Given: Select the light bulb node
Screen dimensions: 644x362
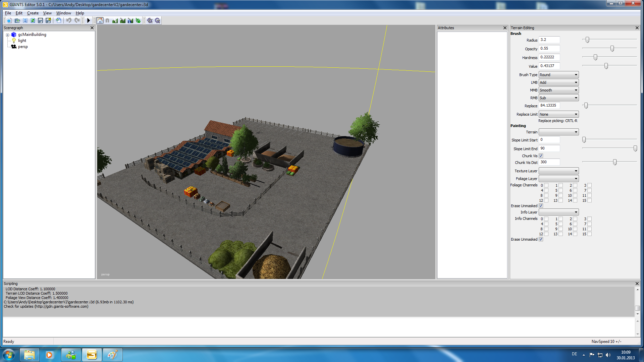Looking at the screenshot, I should (x=14, y=41).
